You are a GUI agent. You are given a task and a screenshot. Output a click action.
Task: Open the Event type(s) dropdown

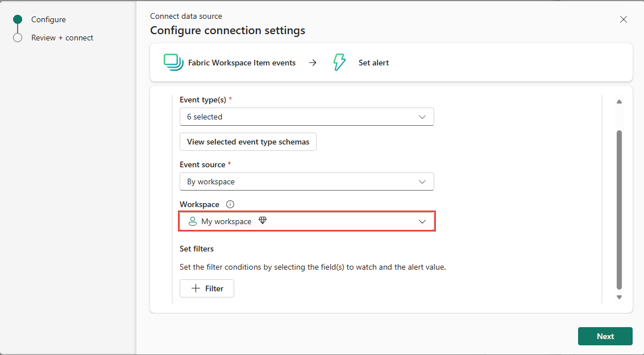tap(307, 117)
